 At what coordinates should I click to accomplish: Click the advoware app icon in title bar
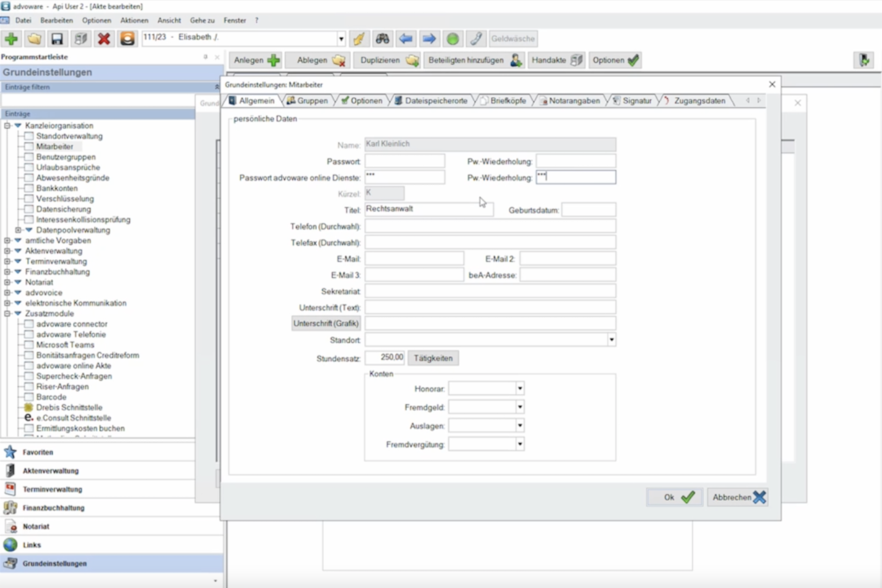tap(5, 6)
